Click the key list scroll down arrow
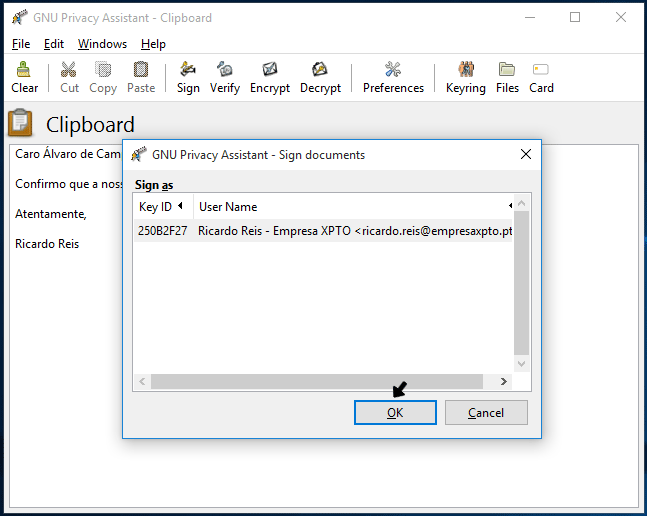 pyautogui.click(x=522, y=363)
